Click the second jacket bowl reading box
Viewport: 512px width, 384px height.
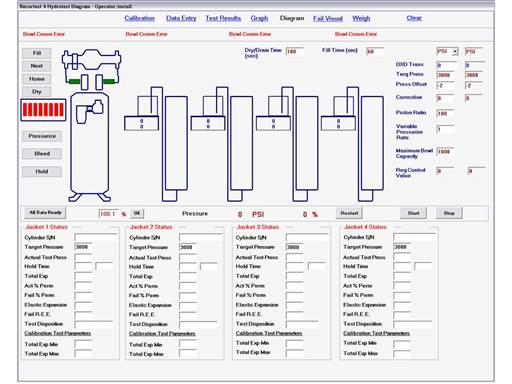[208, 123]
